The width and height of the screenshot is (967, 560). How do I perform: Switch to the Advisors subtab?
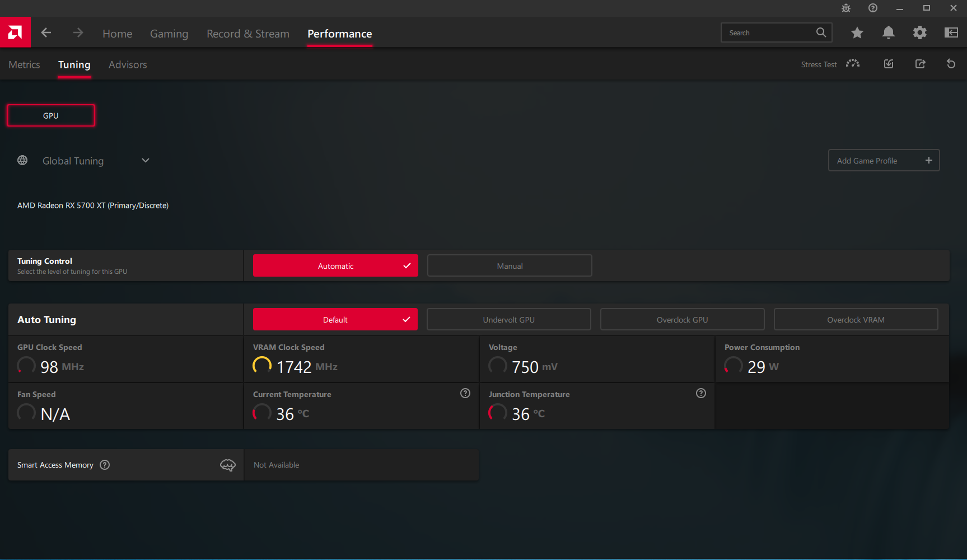point(128,64)
